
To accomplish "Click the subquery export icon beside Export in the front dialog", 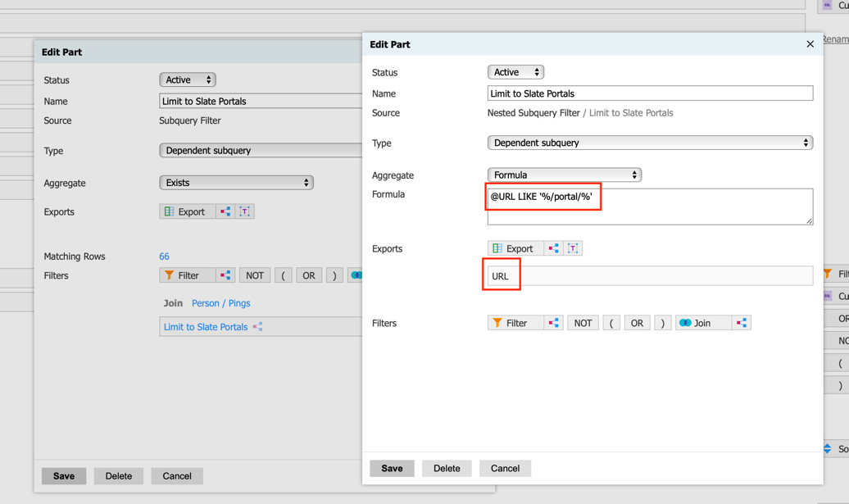I will [554, 248].
